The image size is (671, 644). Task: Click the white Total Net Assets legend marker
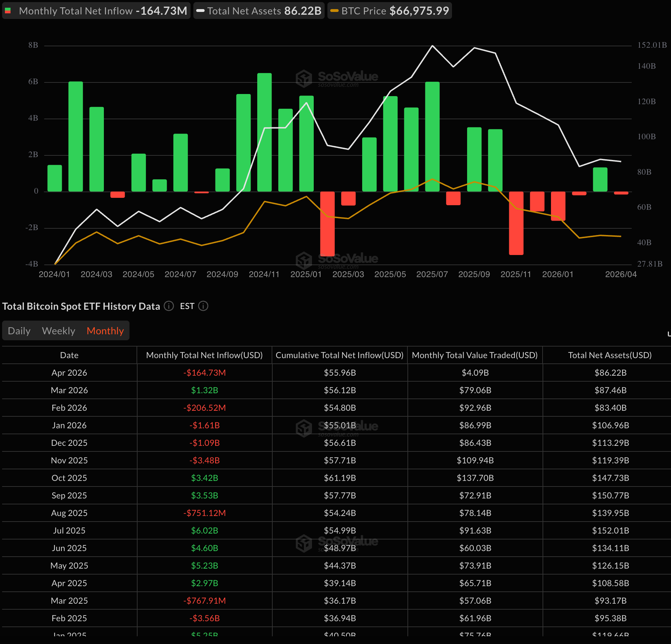pyautogui.click(x=200, y=11)
